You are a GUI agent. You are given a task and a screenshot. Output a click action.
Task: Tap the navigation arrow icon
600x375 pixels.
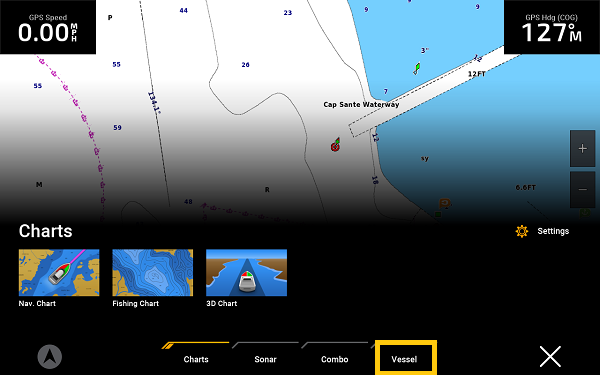point(50,357)
